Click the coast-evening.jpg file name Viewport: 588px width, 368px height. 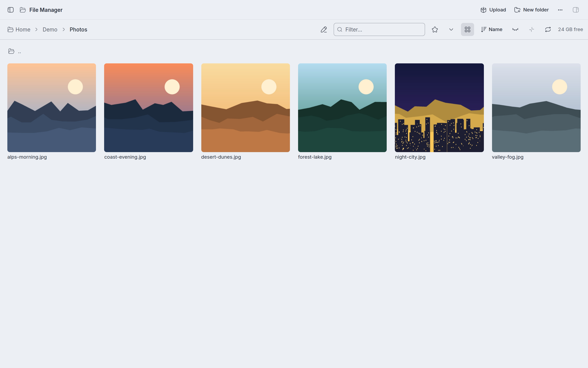coord(125,157)
